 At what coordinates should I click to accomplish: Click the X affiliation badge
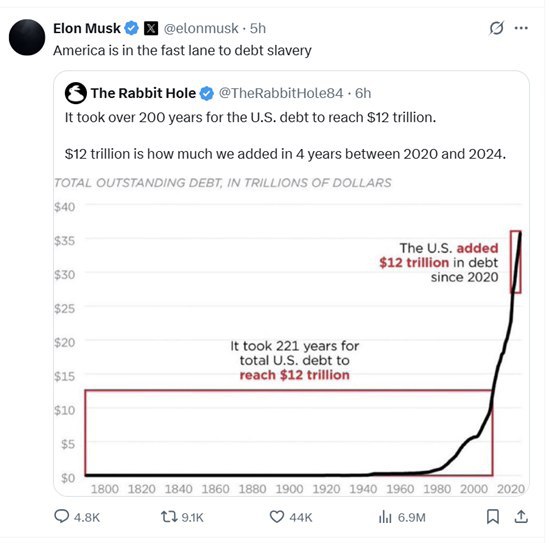coord(151,28)
